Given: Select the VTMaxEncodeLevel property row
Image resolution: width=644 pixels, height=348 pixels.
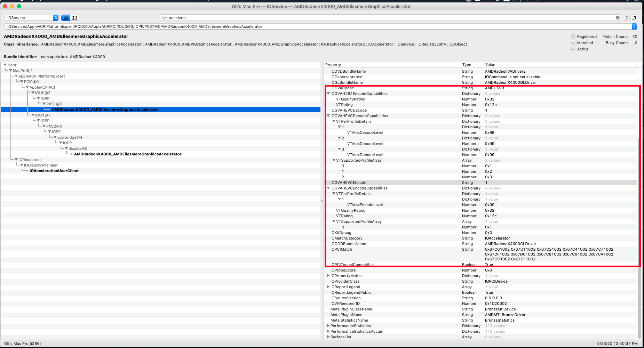Looking at the screenshot, I should click(x=480, y=205).
